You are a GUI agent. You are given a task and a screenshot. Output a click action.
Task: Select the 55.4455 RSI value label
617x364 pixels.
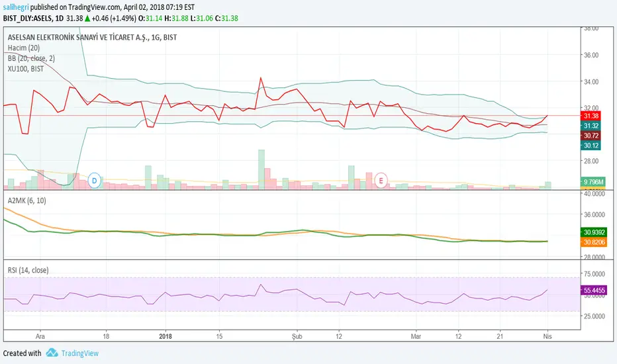pos(594,290)
